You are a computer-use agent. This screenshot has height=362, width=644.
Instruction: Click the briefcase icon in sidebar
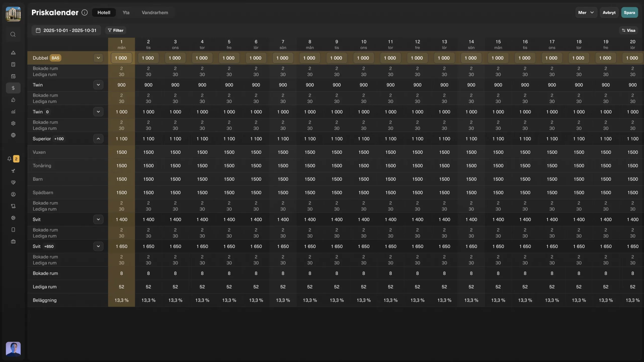coord(13,241)
